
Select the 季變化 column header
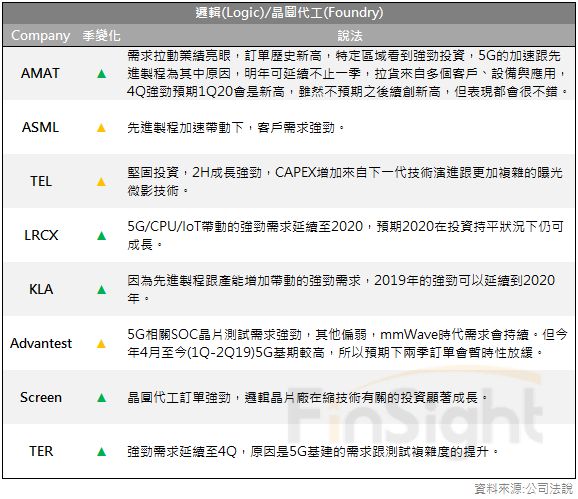click(x=101, y=36)
